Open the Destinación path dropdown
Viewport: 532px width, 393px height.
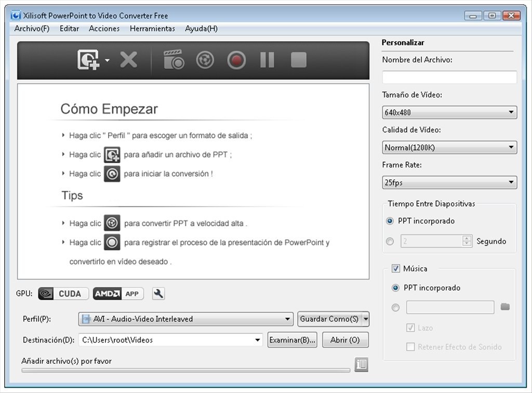258,340
